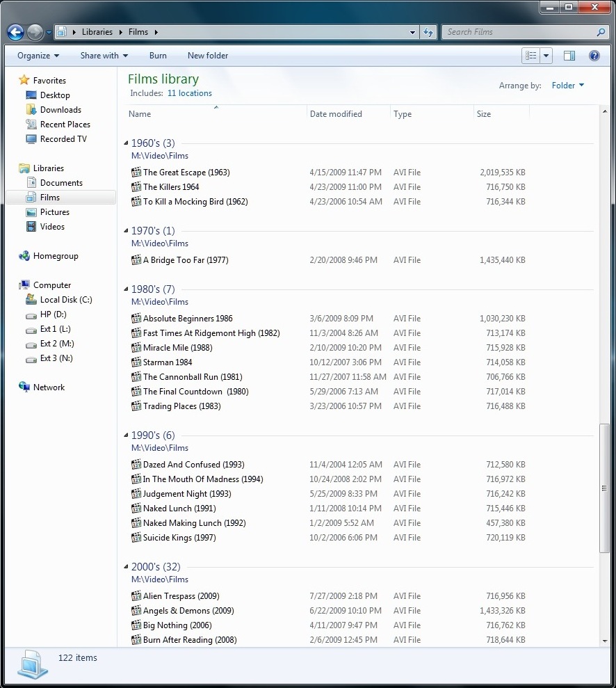Create a New folder

tap(207, 56)
